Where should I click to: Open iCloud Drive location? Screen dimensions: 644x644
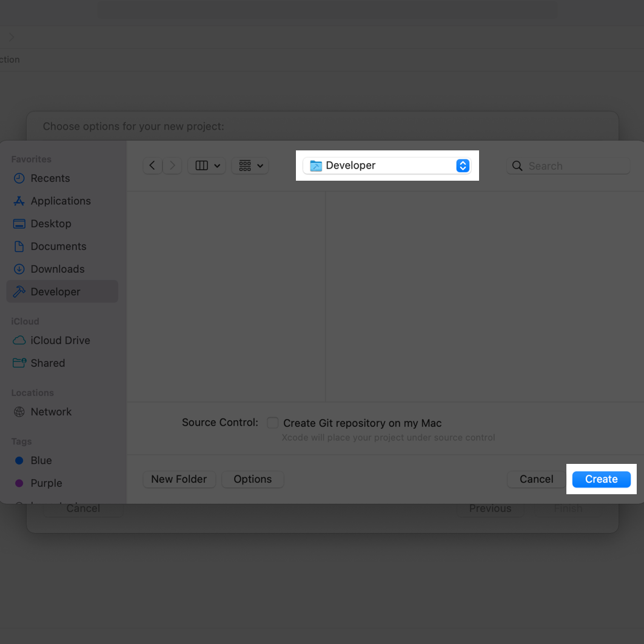pos(60,341)
